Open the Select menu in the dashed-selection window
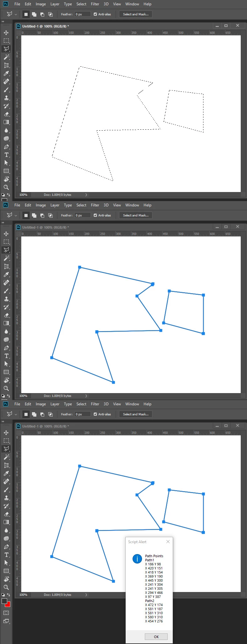 [x=81, y=4]
